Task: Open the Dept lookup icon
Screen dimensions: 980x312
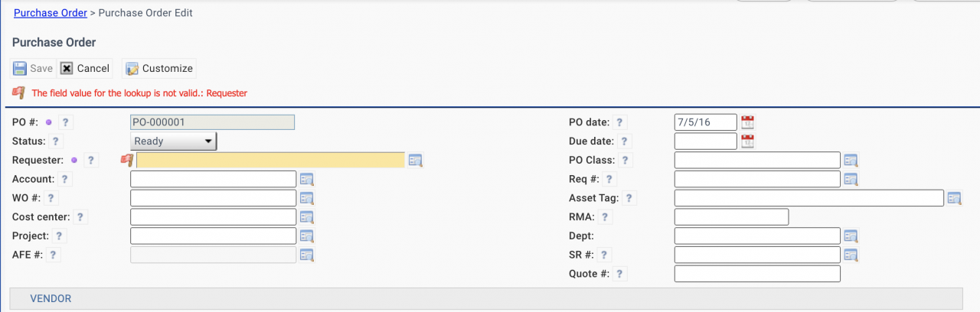Action: coord(851,236)
